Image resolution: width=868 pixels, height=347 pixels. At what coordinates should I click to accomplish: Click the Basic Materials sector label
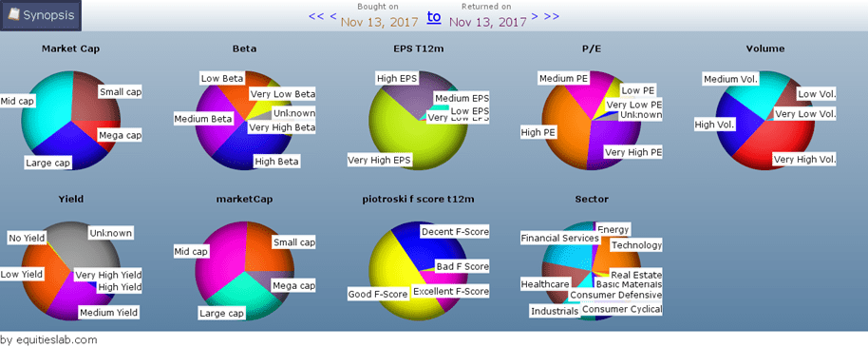coord(629,284)
